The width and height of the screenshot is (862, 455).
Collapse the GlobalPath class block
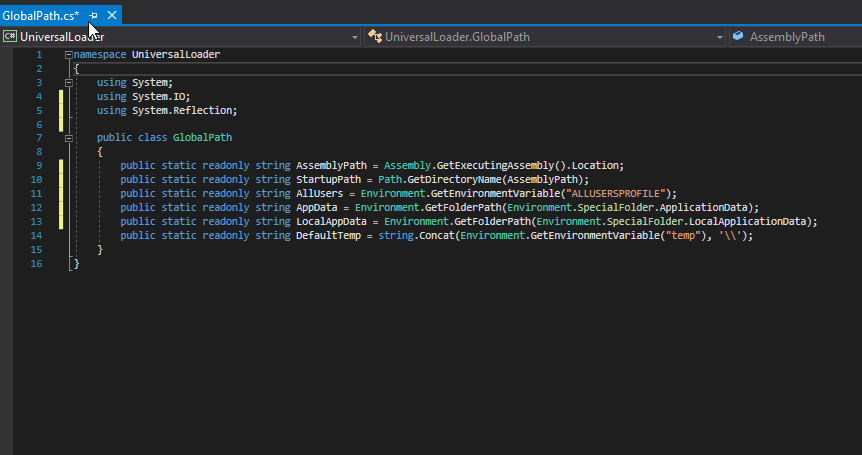tap(68, 138)
